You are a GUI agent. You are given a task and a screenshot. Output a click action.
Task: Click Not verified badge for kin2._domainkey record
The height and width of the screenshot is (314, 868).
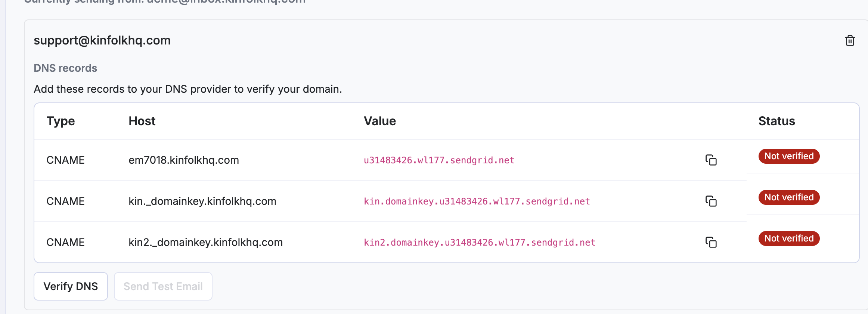(789, 238)
